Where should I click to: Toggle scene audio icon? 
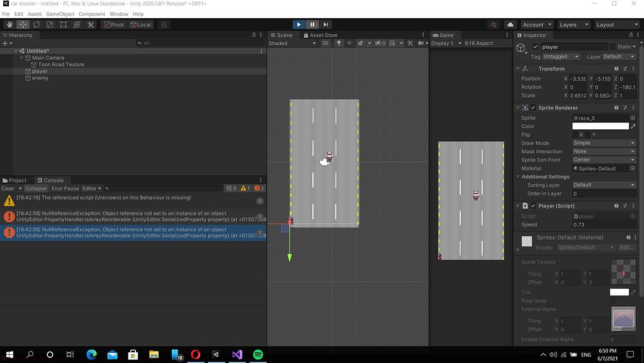point(349,43)
